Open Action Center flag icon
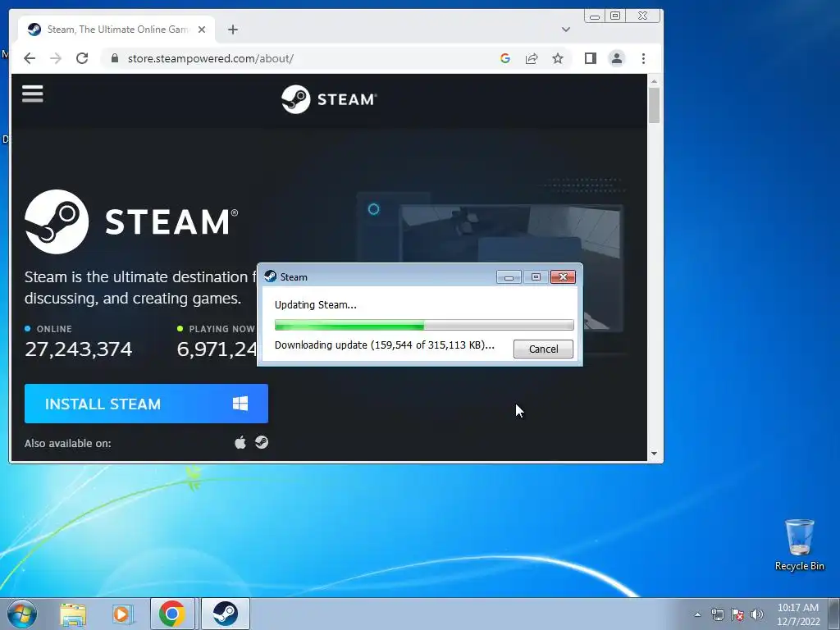Image resolution: width=840 pixels, height=630 pixels. (737, 614)
